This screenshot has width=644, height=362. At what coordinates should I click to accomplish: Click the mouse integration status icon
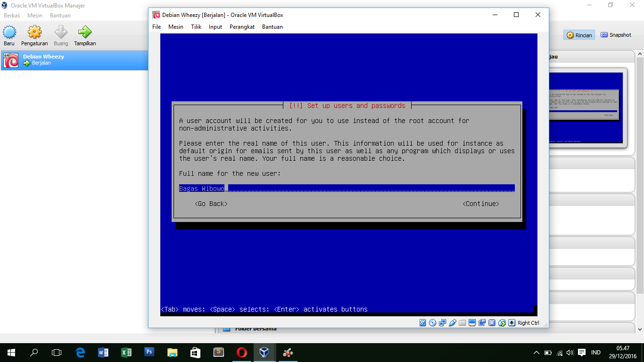point(502,323)
